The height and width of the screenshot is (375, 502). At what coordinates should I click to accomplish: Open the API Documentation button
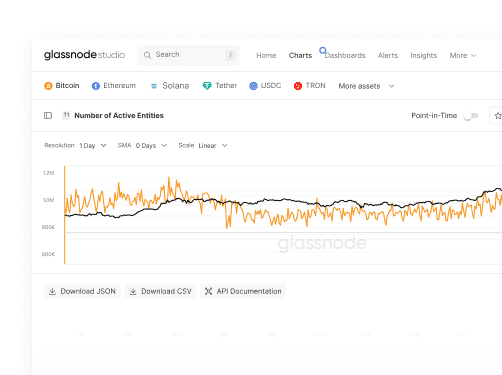click(243, 291)
